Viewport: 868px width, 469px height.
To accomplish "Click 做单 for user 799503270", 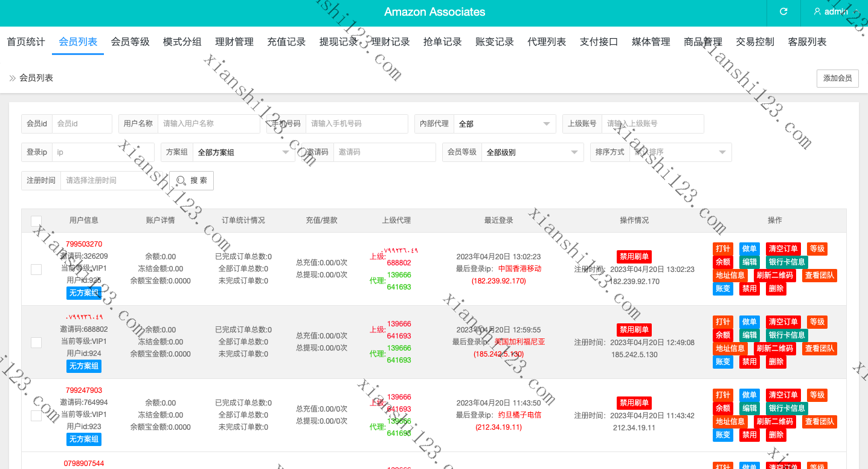I will pyautogui.click(x=750, y=249).
